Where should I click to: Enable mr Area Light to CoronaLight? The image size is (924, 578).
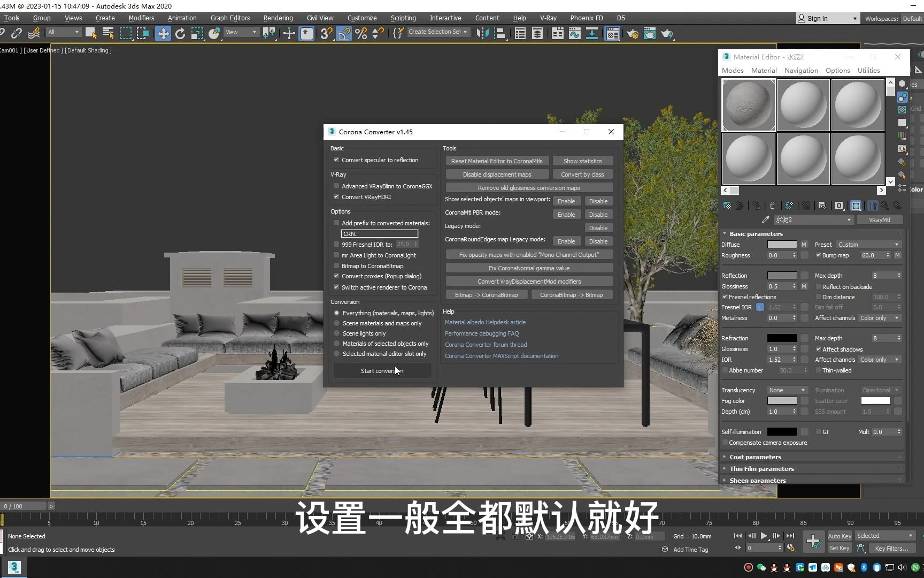pos(336,255)
